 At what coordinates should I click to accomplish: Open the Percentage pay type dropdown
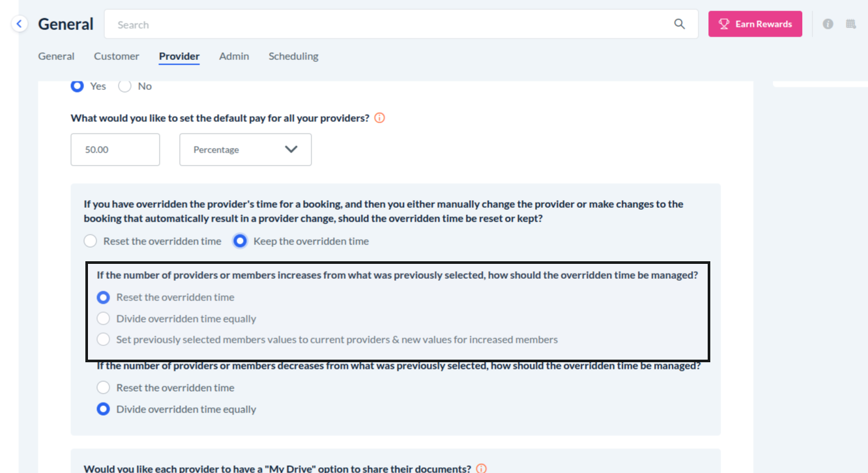tap(245, 150)
